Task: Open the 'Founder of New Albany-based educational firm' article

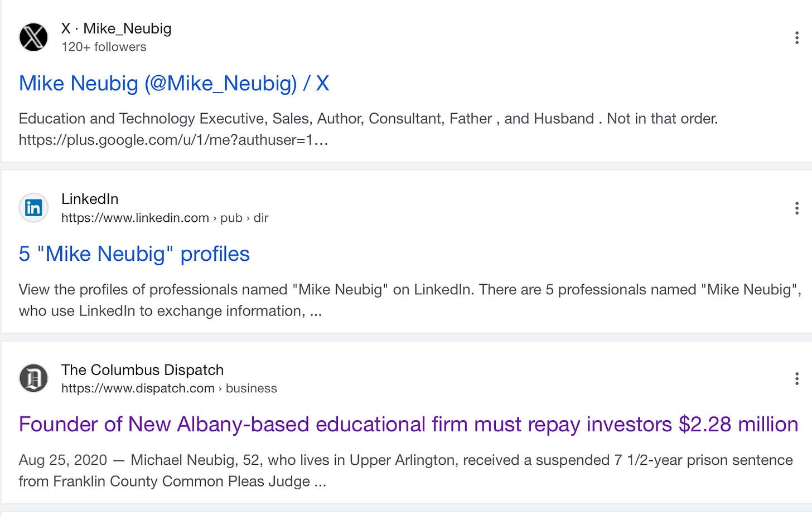Action: tap(408, 425)
